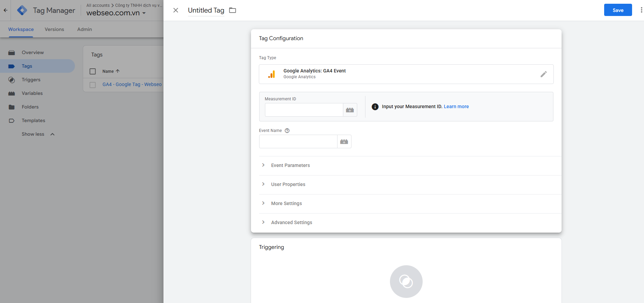Open the GA4 - Google Tag - Webseo tag
644x303 pixels.
click(x=132, y=85)
